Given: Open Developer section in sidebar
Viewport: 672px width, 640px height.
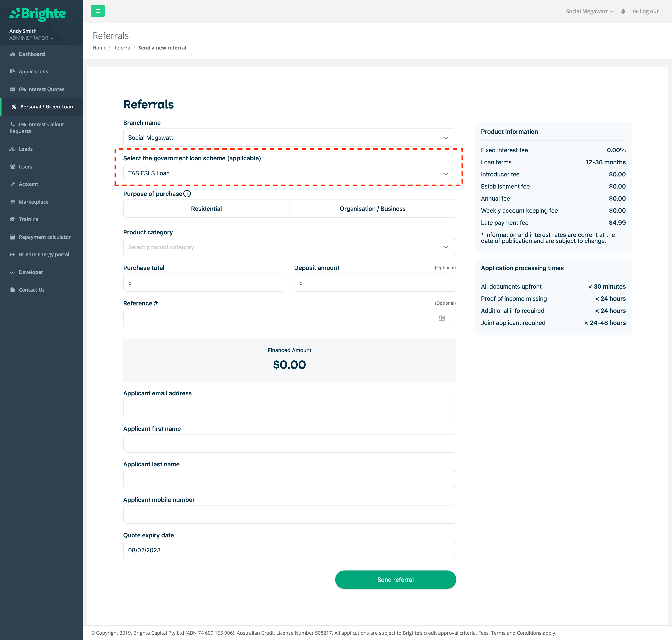Looking at the screenshot, I should click(x=31, y=272).
